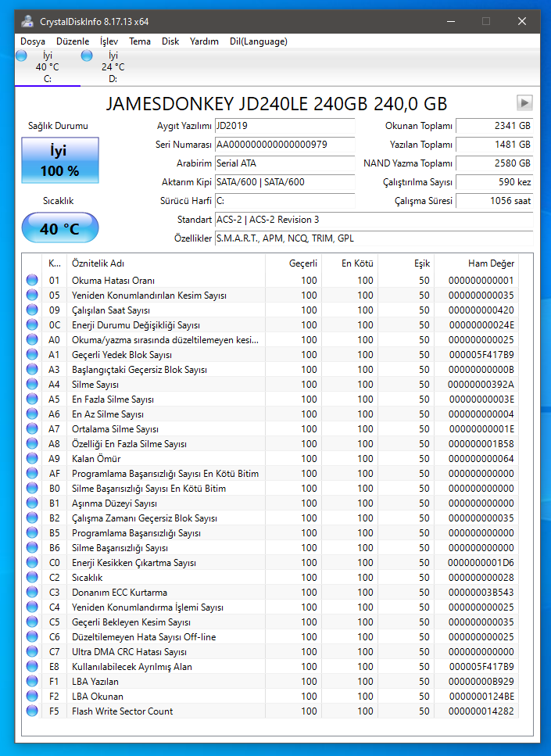Select the Başlangıçtaki Geçersiz Blok Sayısı row
This screenshot has height=756, width=551.
click(x=270, y=369)
